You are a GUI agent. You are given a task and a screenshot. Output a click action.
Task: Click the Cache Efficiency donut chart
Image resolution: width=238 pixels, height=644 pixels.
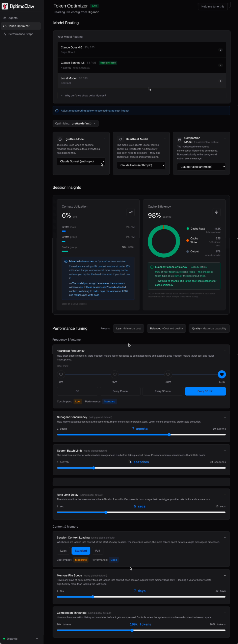pos(164,241)
